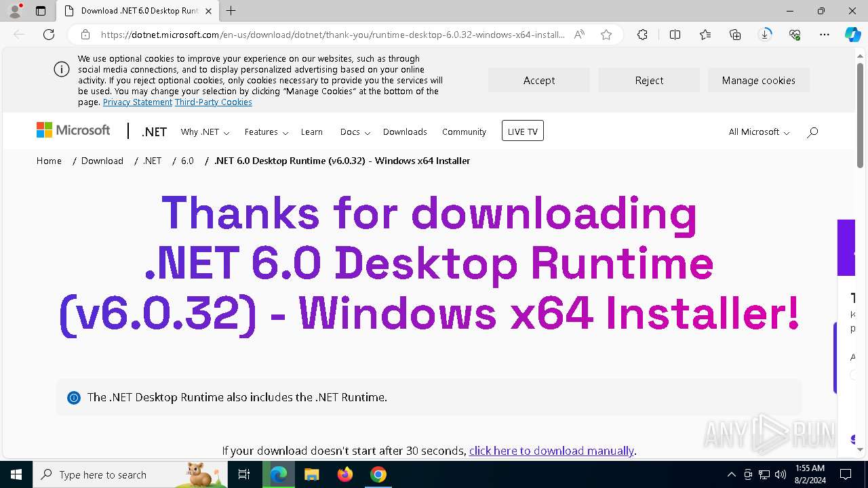The width and height of the screenshot is (868, 488).
Task: Open the network tray icon
Action: [764, 474]
